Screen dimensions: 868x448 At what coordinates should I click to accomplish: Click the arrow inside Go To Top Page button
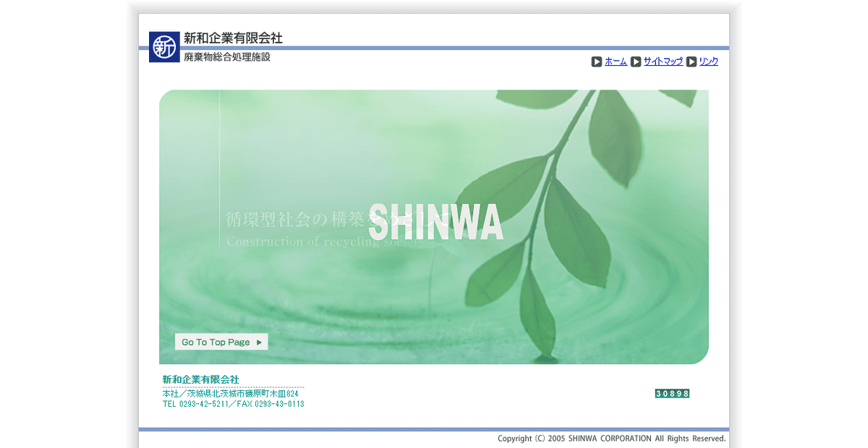coord(260,341)
